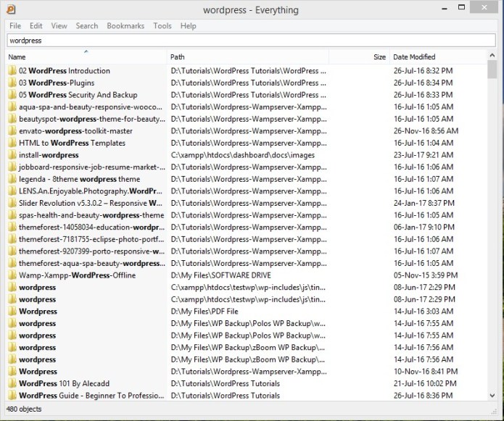Click folder icon of legenda - 8theme wordpress theme
This screenshot has height=421, width=504.
click(x=12, y=179)
